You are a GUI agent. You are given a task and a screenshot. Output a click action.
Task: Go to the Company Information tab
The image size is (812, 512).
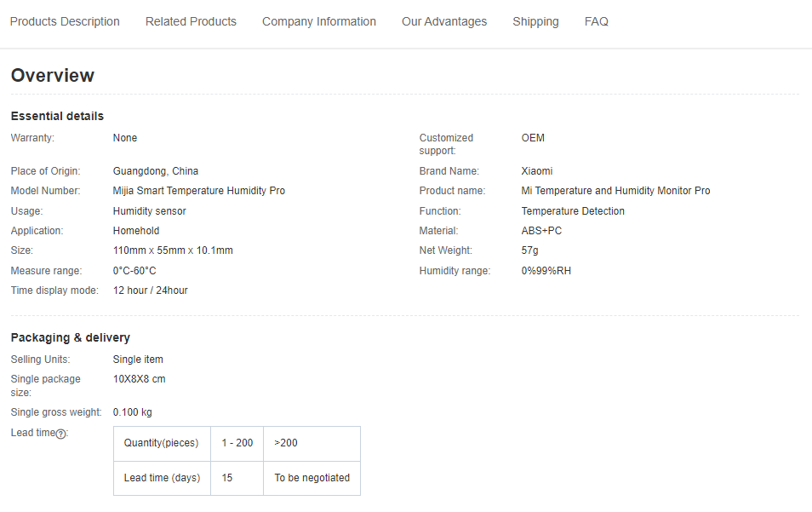pos(319,22)
